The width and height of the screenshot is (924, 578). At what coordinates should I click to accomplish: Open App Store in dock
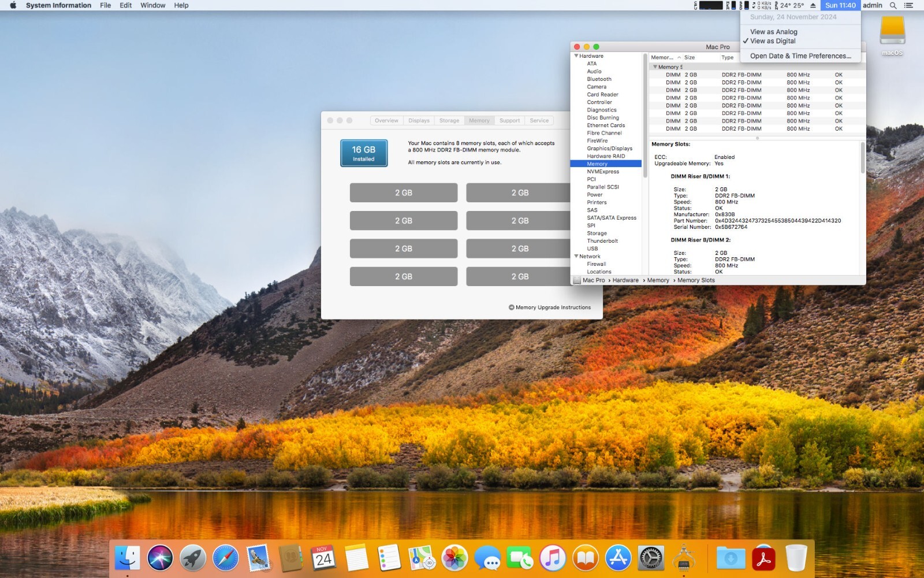[618, 558]
